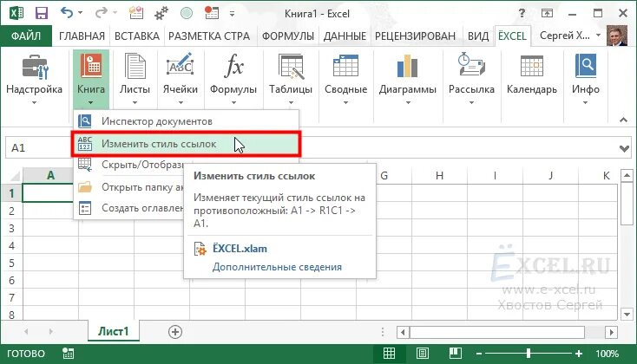Switch to Page Break preview icon

coord(455,354)
